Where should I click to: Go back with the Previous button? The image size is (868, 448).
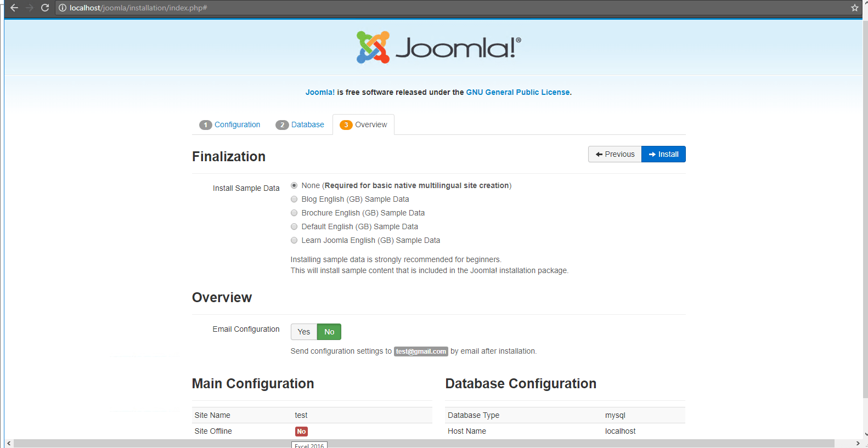[615, 154]
